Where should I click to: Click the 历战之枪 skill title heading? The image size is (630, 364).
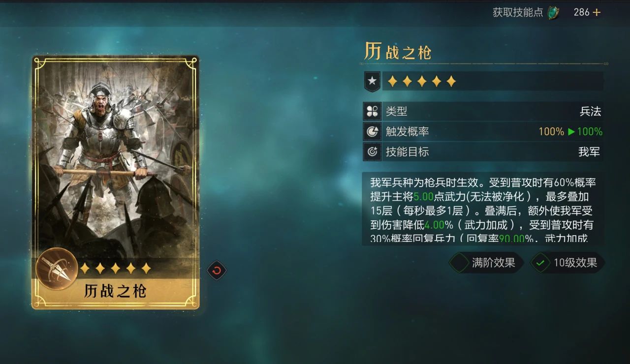tap(397, 51)
